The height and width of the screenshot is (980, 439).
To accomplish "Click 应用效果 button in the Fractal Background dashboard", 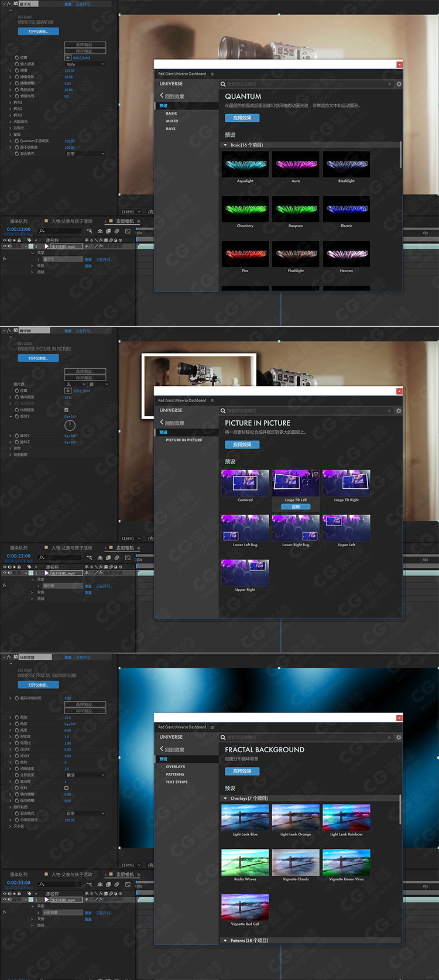I will pyautogui.click(x=242, y=771).
